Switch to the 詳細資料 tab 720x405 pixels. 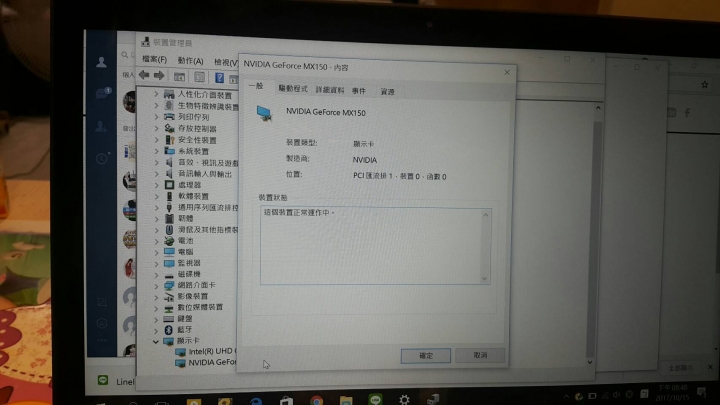[330, 90]
